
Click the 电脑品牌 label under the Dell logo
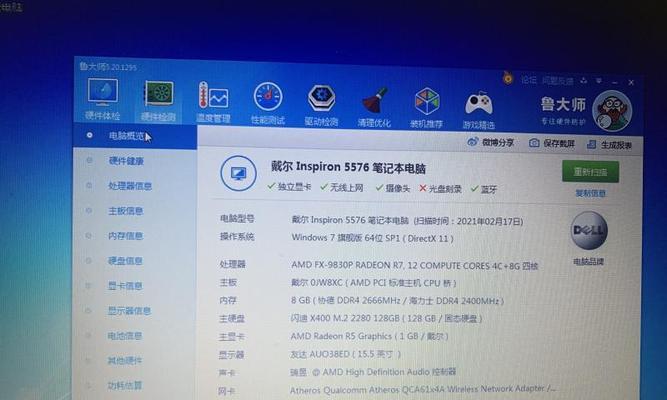click(x=589, y=262)
